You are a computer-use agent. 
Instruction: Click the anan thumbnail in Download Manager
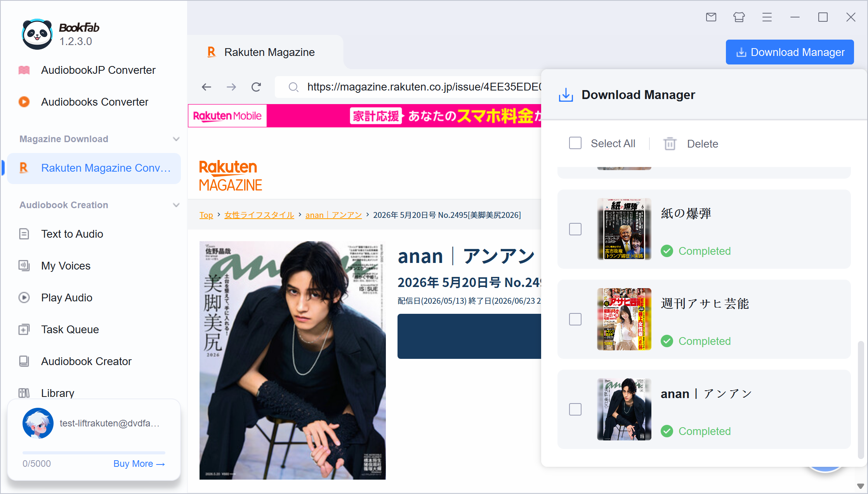pyautogui.click(x=624, y=409)
